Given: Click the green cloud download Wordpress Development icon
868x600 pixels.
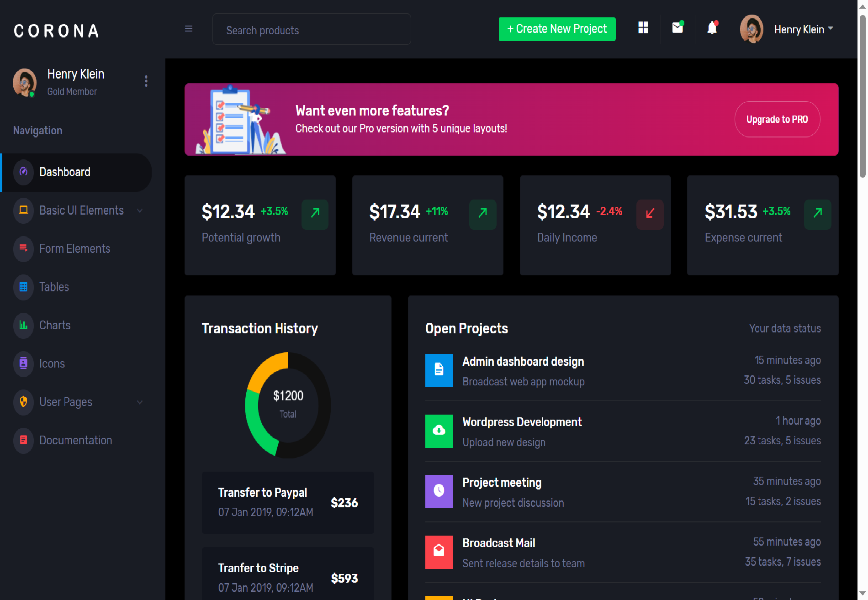Looking at the screenshot, I should (439, 431).
